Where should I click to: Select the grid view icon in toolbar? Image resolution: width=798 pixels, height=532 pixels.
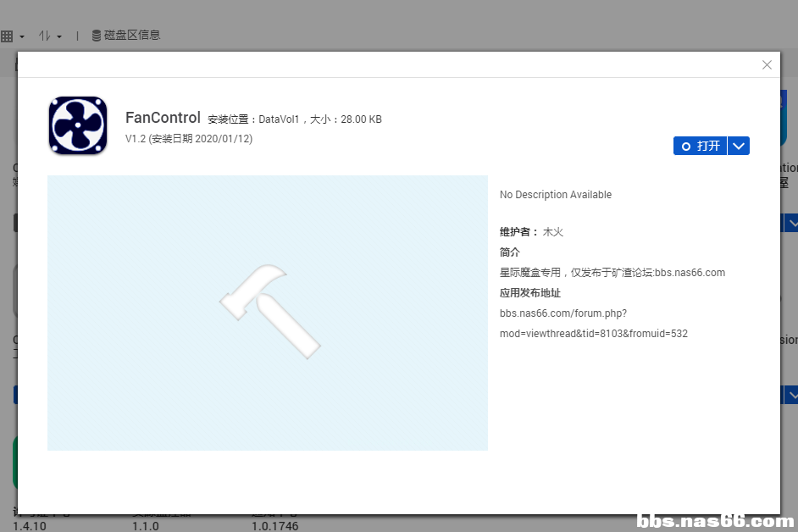click(8, 35)
